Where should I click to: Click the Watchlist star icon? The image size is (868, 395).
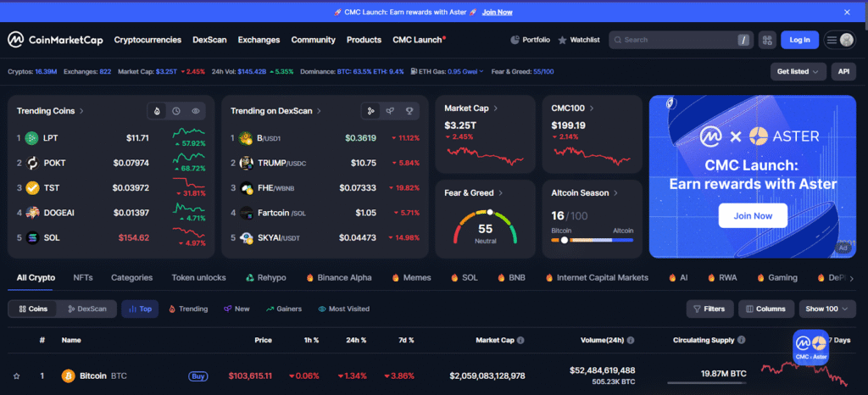coord(563,40)
